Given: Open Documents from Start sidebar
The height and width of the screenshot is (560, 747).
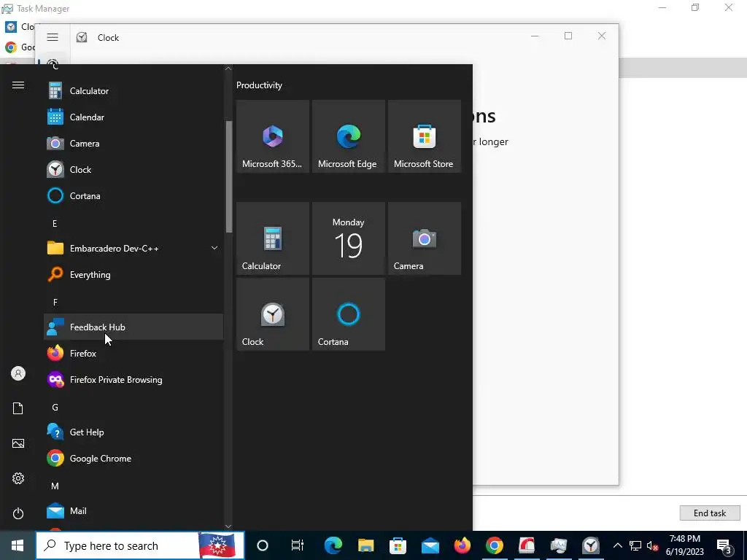Looking at the screenshot, I should pos(18,408).
